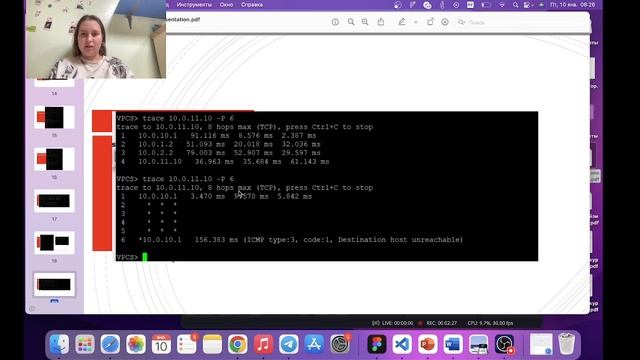Open System Settings from the Dock
Viewport: 640px width, 360px height.
coord(340,344)
